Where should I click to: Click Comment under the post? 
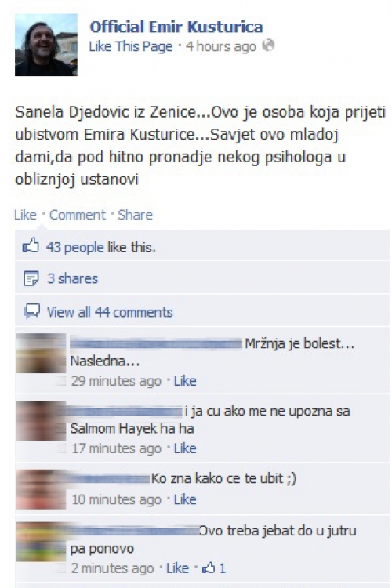point(78,215)
